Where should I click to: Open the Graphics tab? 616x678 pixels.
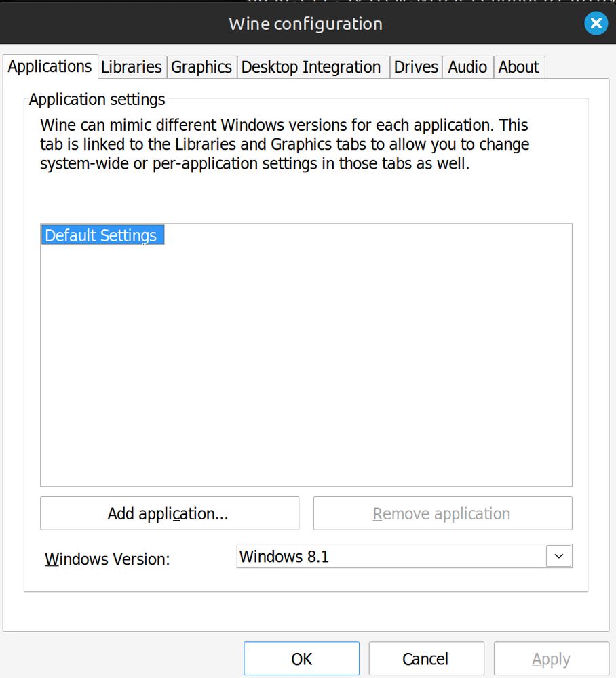pos(201,67)
